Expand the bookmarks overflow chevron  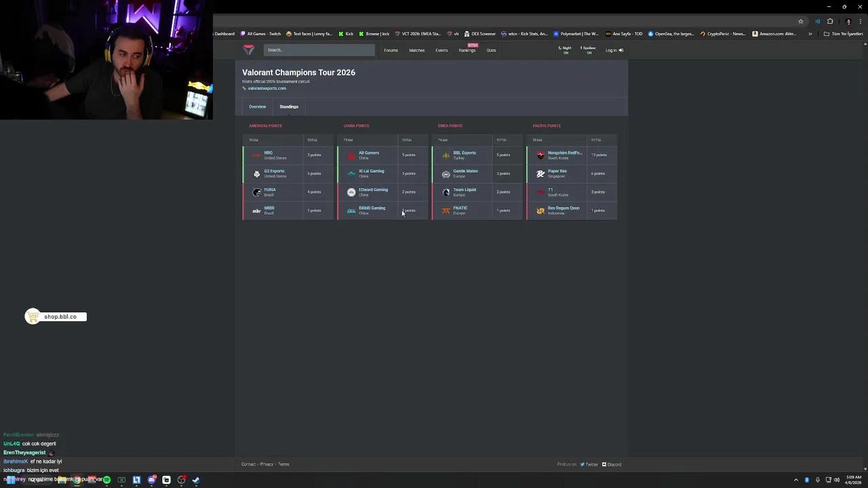[810, 34]
